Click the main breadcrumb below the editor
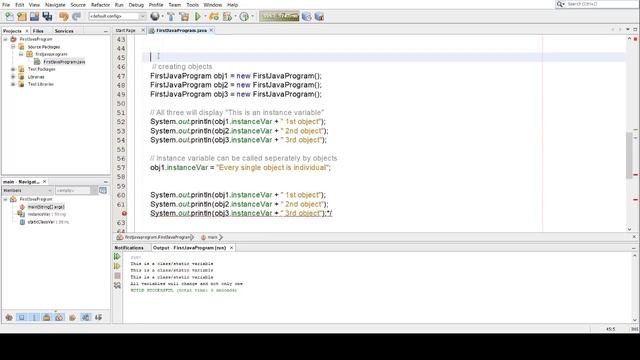This screenshot has height=360, width=640. click(212, 237)
